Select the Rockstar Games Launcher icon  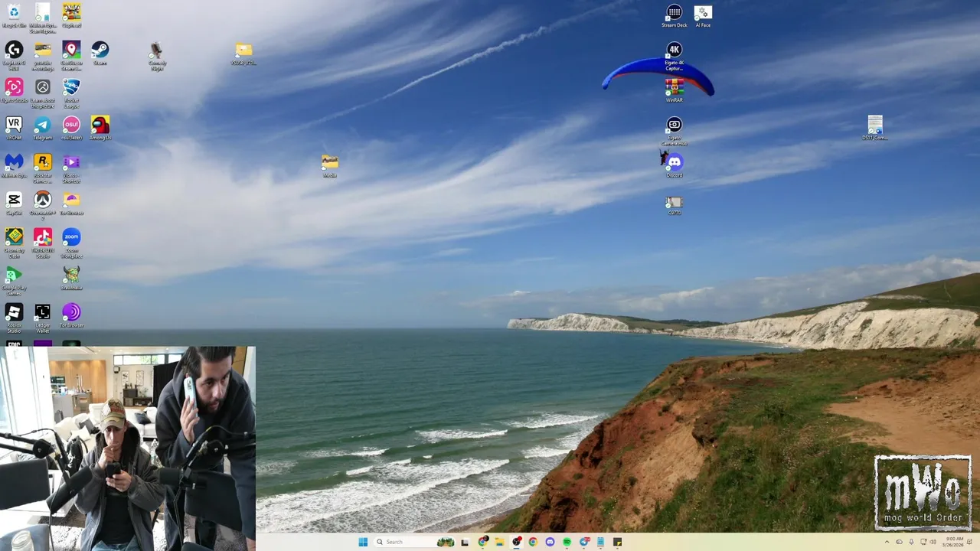(43, 168)
